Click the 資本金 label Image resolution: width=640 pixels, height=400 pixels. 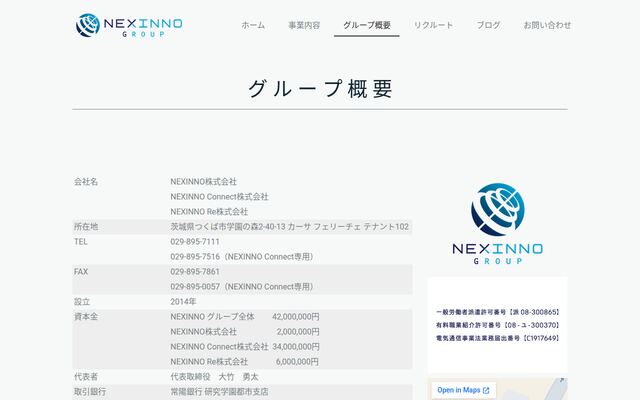86,317
